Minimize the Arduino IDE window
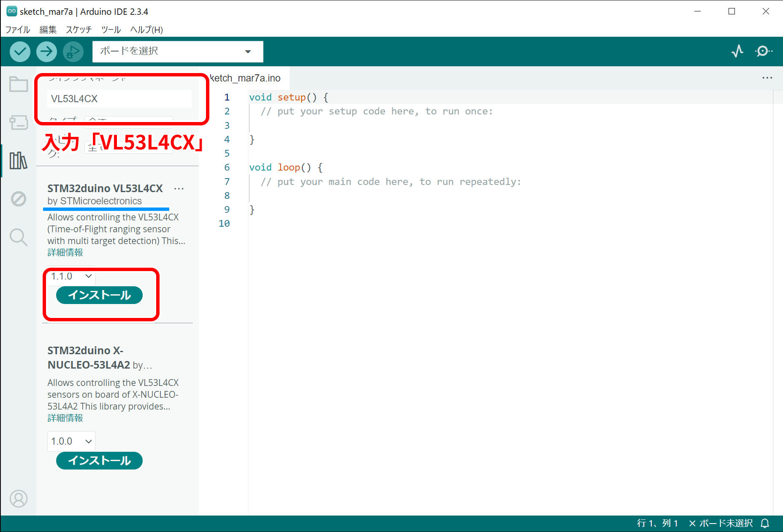783x532 pixels. (697, 11)
